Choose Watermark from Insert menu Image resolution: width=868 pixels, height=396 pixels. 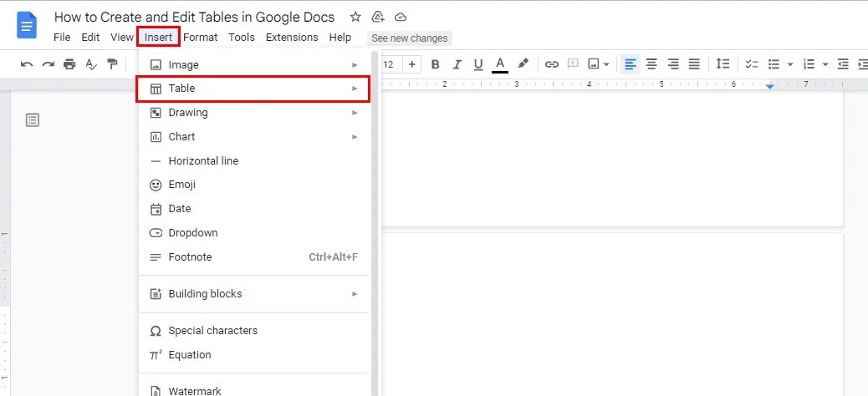255,390
